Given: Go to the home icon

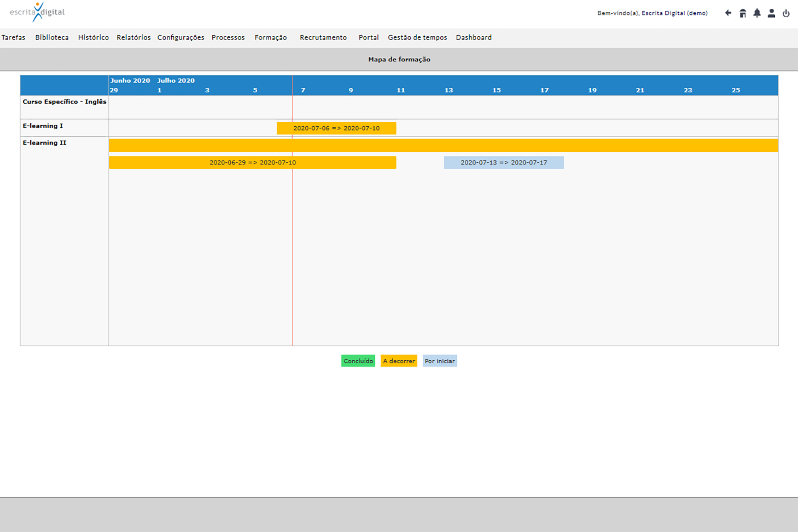Looking at the screenshot, I should [x=743, y=13].
